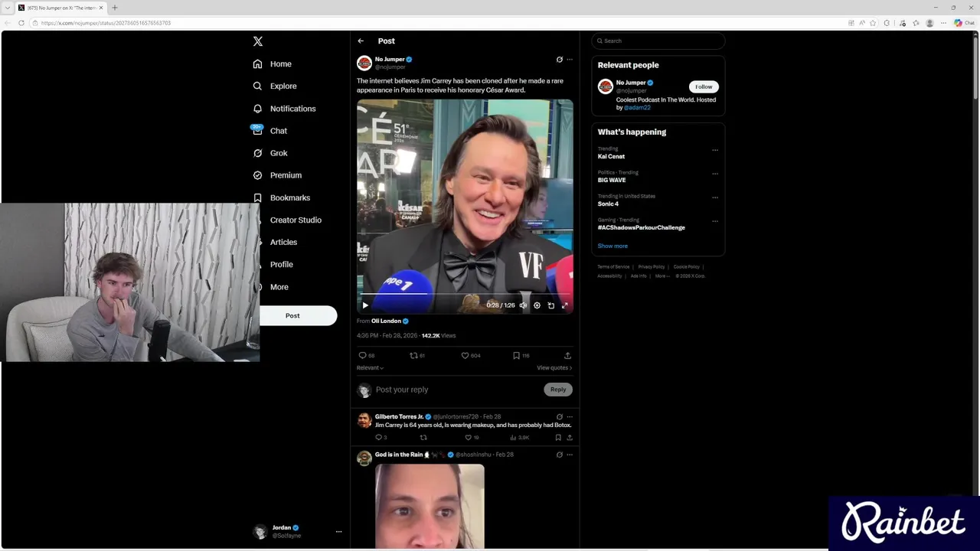Open a new browser tab
The image size is (980, 551).
[115, 8]
